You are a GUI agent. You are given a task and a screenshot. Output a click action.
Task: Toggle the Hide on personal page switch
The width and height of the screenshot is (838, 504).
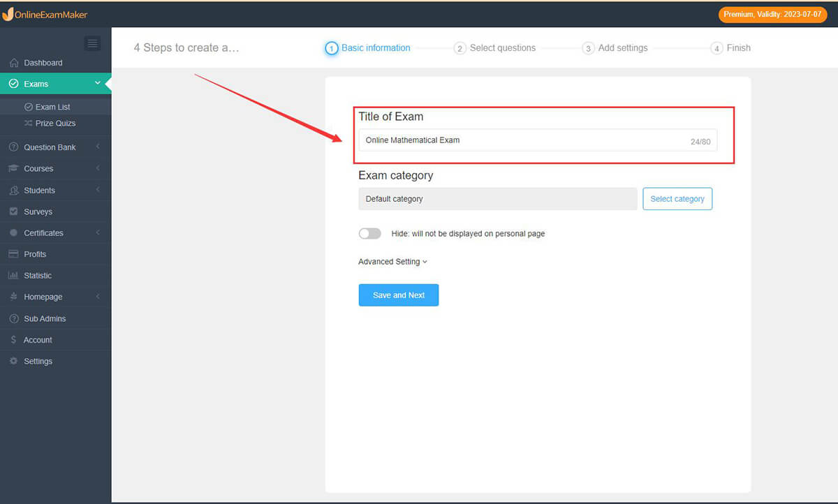[x=369, y=234]
